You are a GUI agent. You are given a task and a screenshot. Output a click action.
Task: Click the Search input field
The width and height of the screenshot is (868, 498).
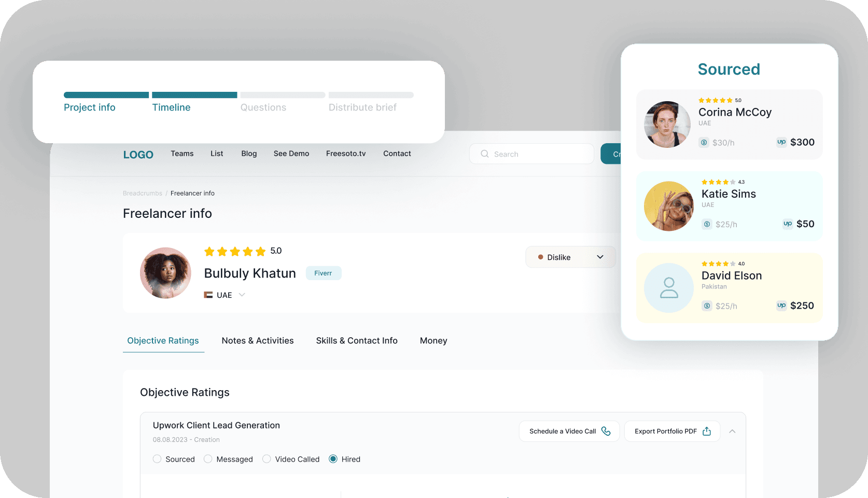[531, 154]
